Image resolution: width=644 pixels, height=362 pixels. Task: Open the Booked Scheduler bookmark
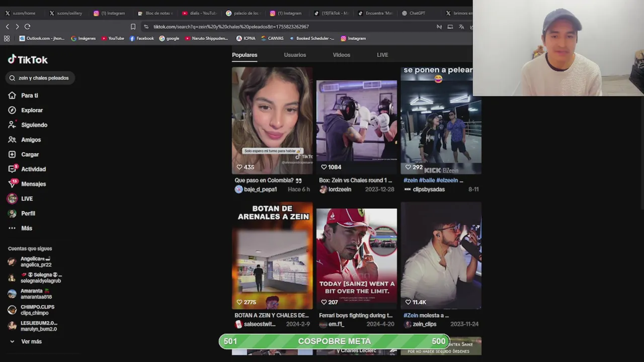(x=311, y=38)
